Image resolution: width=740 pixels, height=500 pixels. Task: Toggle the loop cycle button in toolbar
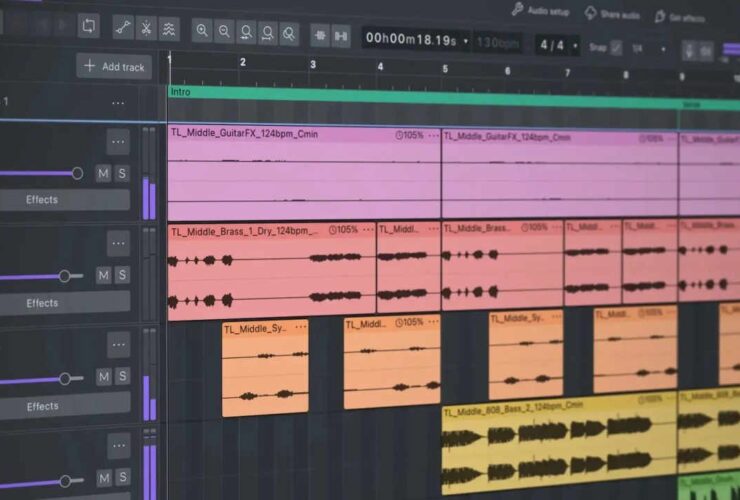point(89,25)
